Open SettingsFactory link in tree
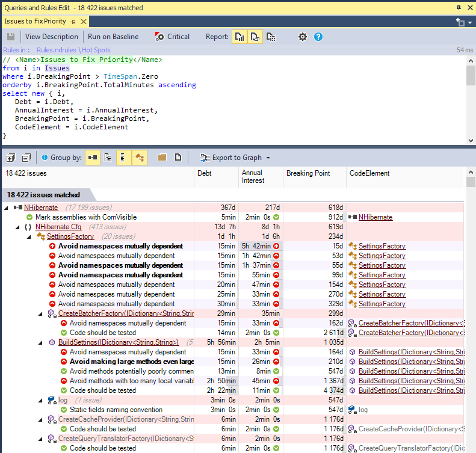This screenshot has width=476, height=453. (x=70, y=236)
